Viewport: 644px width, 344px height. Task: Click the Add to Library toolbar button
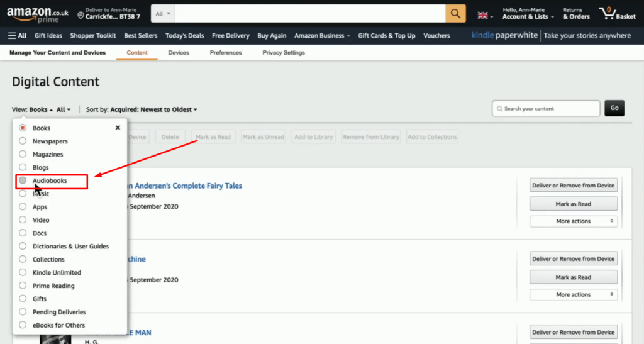[313, 136]
